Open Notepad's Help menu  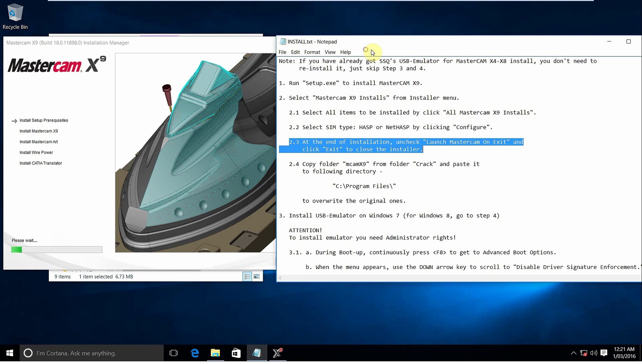(345, 52)
